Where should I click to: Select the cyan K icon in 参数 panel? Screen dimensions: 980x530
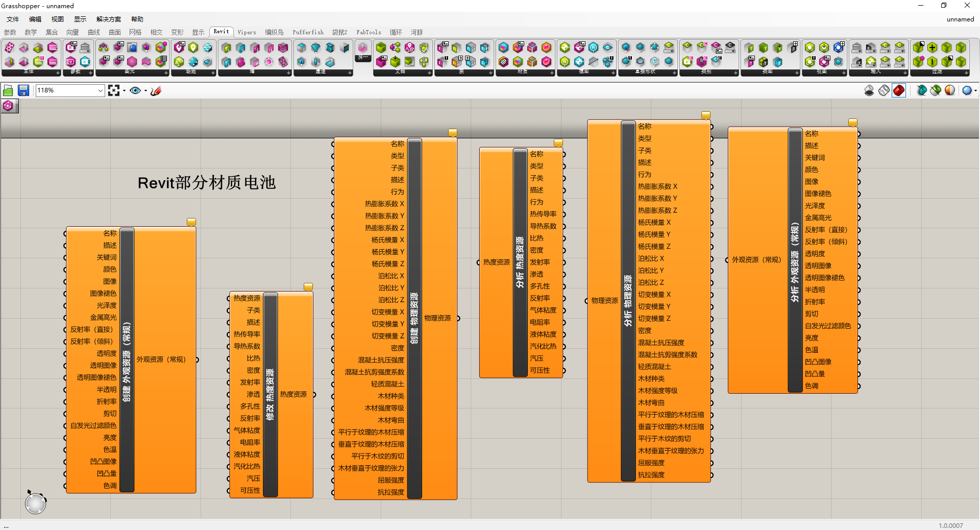click(85, 62)
